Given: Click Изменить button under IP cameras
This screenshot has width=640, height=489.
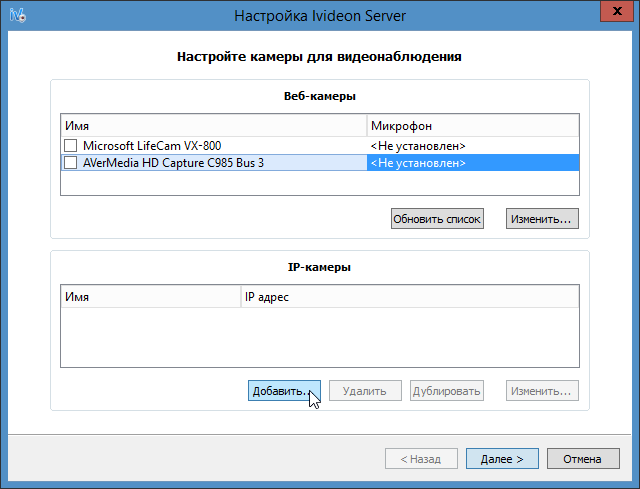Looking at the screenshot, I should [x=541, y=391].
